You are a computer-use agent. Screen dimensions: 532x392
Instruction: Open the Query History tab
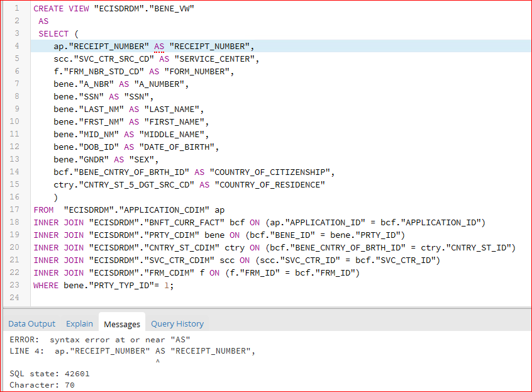[x=177, y=324]
